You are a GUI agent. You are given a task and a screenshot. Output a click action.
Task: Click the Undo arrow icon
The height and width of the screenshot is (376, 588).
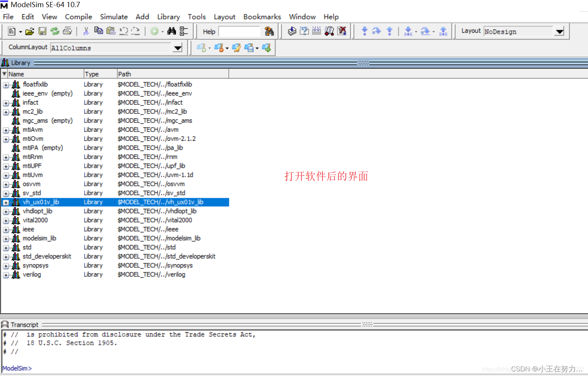124,31
